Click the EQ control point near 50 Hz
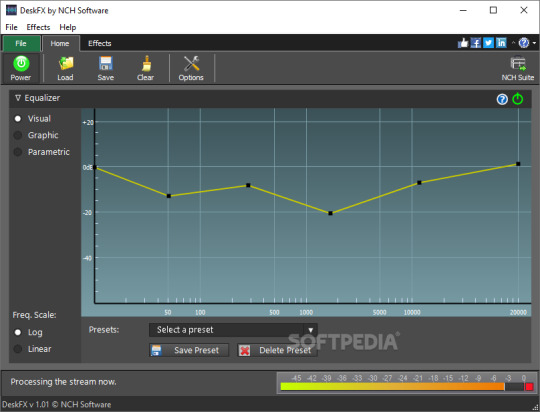 (169, 196)
